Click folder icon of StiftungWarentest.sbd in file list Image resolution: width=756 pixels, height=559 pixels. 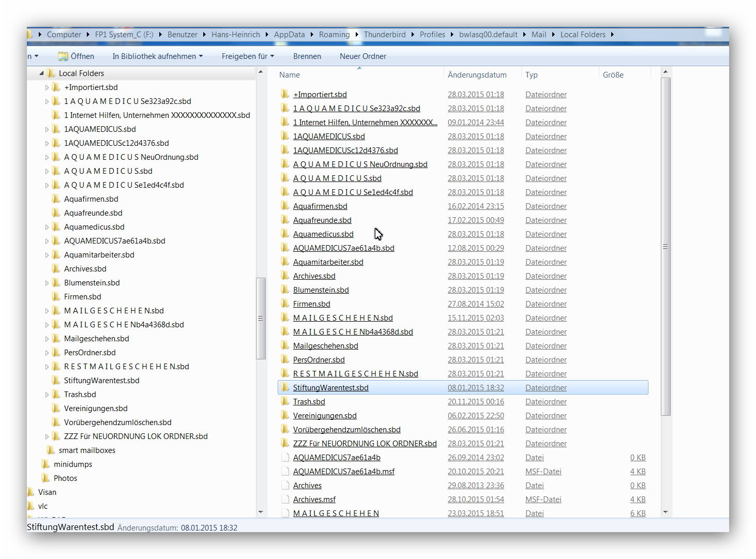(x=285, y=387)
